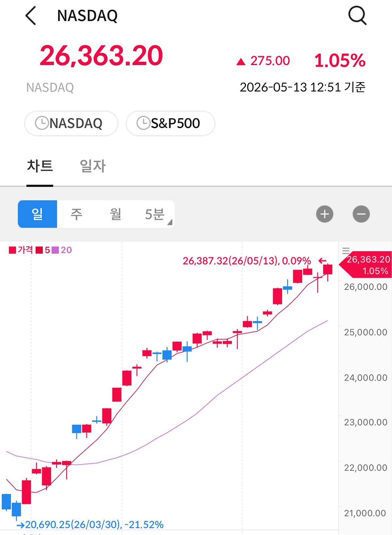Switch chart to 주 weekly interval

(76, 214)
